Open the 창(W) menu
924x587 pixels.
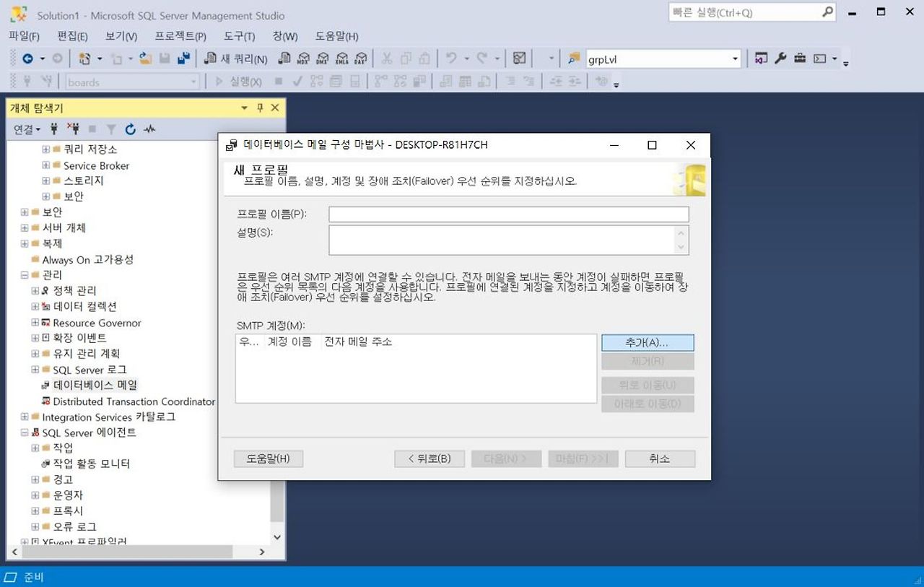(285, 36)
